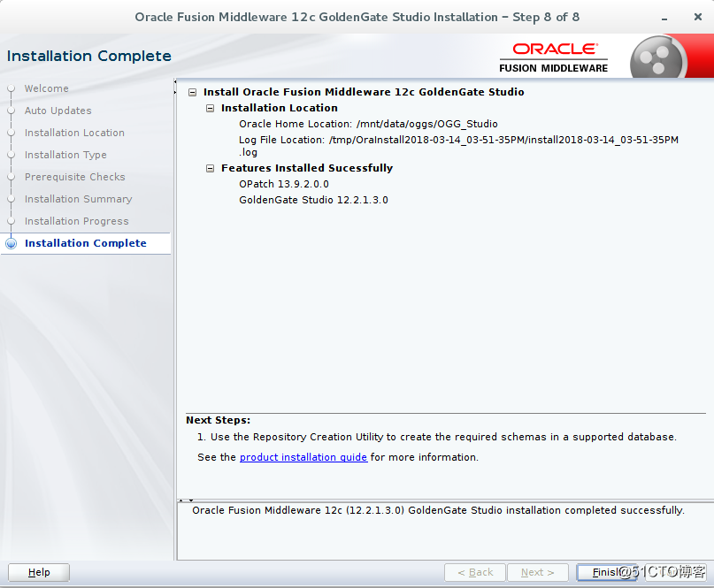Click the message pane collapse arrows
This screenshot has height=588, width=714.
[186, 500]
